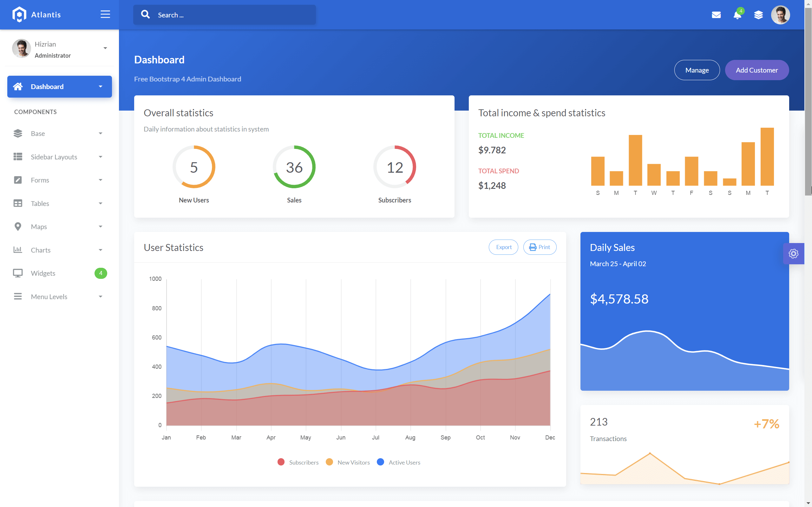Open the messages envelope icon

click(x=716, y=15)
